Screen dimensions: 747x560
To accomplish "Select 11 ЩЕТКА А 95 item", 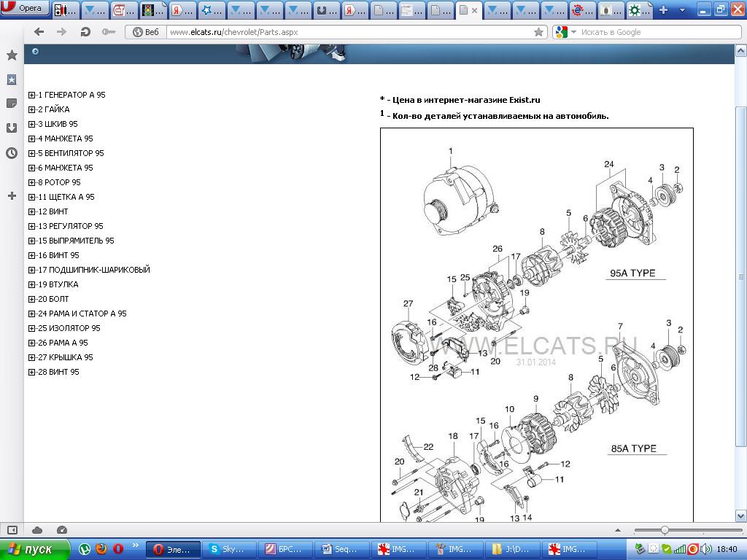I will coord(66,197).
